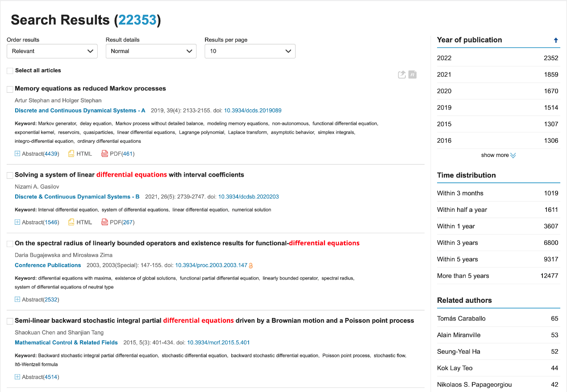
Task: Filter results by year 2022
Action: (x=444, y=58)
